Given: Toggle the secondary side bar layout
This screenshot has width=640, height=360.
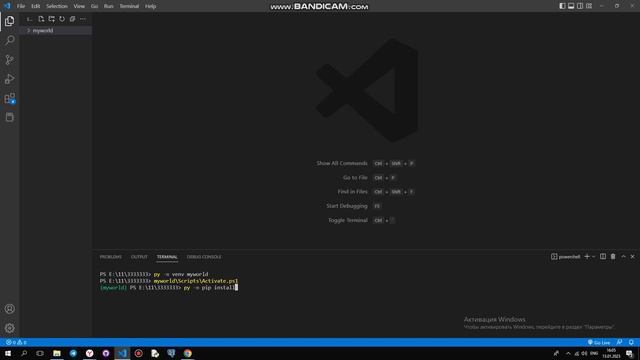Looking at the screenshot, I should [x=580, y=6].
